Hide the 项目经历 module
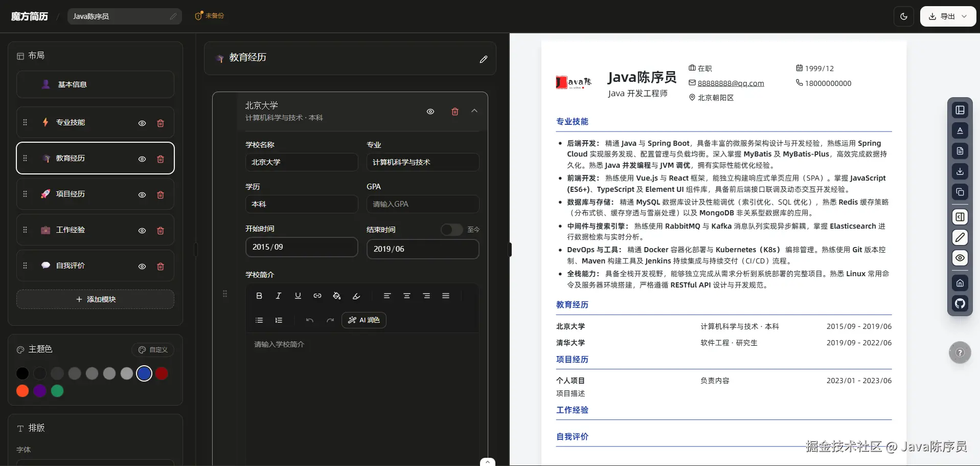The width and height of the screenshot is (980, 466). point(142,195)
